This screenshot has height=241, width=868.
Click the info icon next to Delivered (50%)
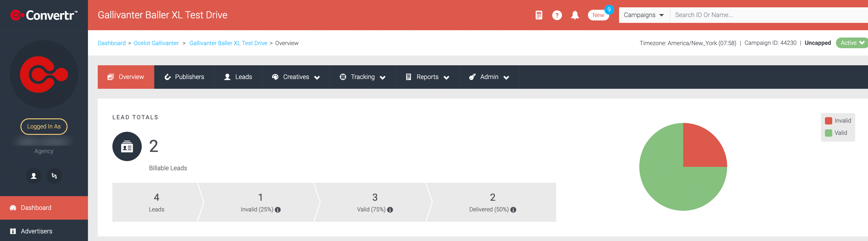(513, 210)
